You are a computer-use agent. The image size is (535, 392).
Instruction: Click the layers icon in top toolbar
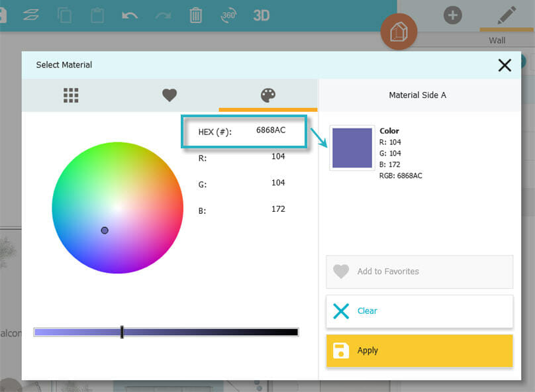30,15
